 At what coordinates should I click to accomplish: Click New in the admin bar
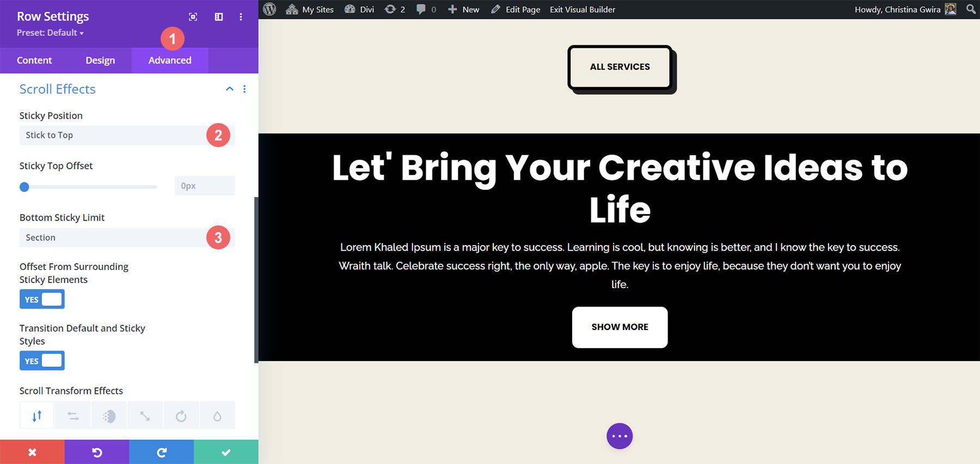(x=463, y=9)
